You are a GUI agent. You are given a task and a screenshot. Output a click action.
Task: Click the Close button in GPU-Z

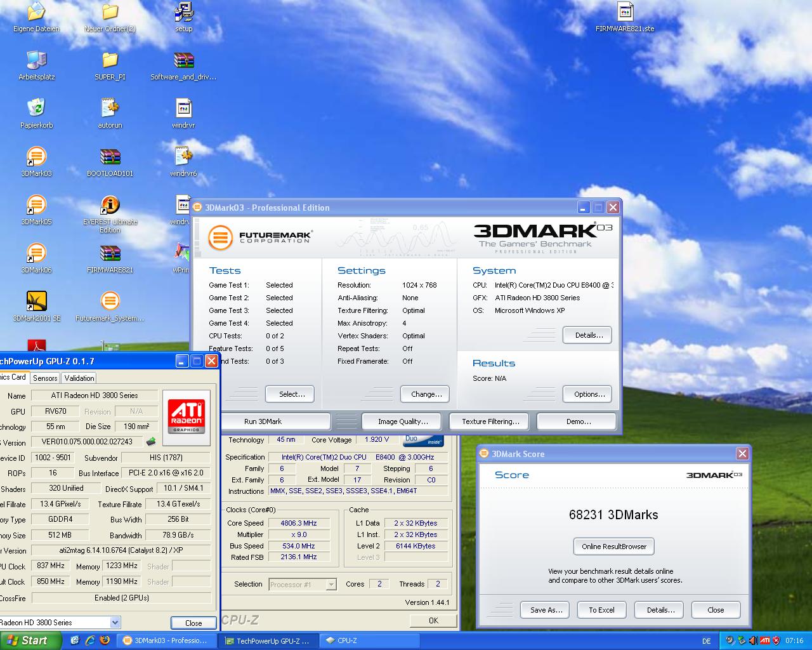(x=193, y=623)
